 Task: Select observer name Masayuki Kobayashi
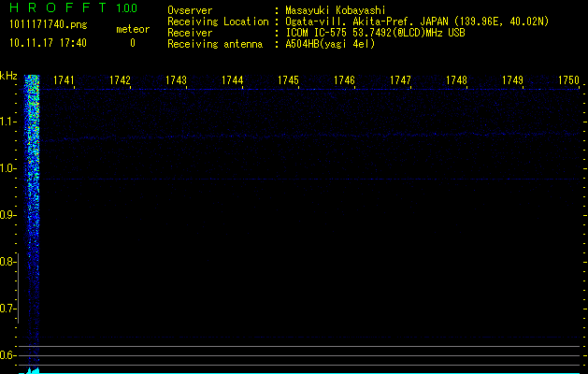pyautogui.click(x=336, y=10)
